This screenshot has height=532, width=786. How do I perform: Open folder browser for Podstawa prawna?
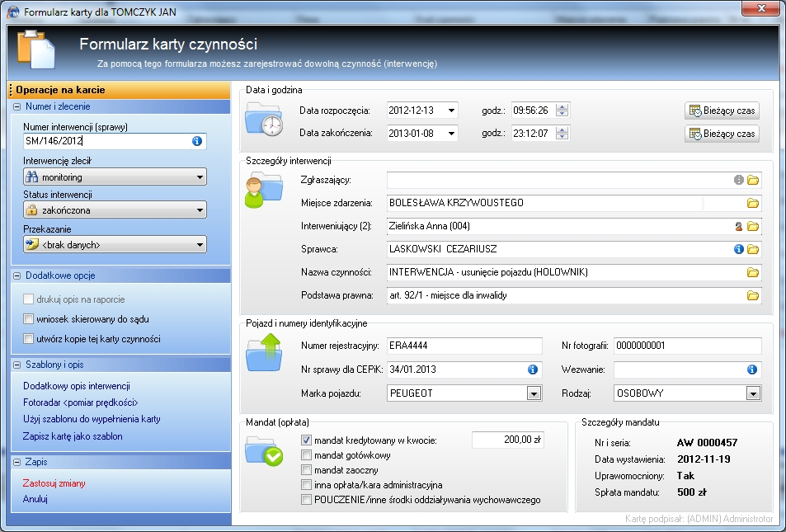click(x=752, y=295)
